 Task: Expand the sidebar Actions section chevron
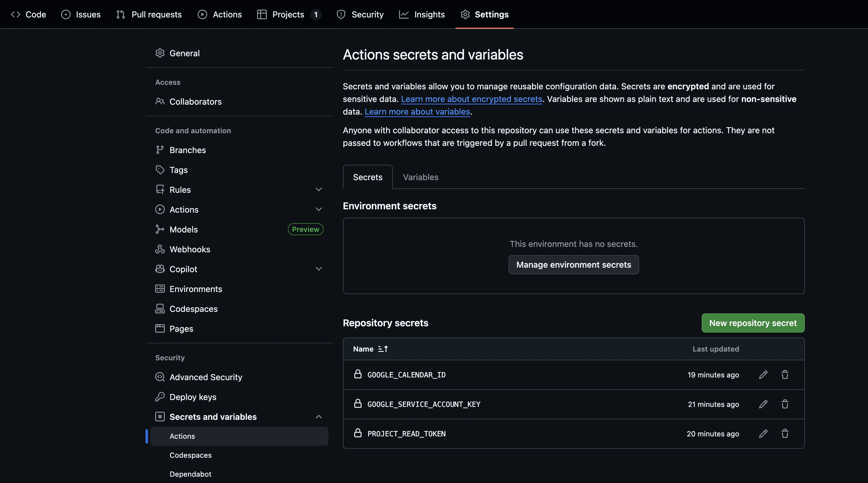319,209
